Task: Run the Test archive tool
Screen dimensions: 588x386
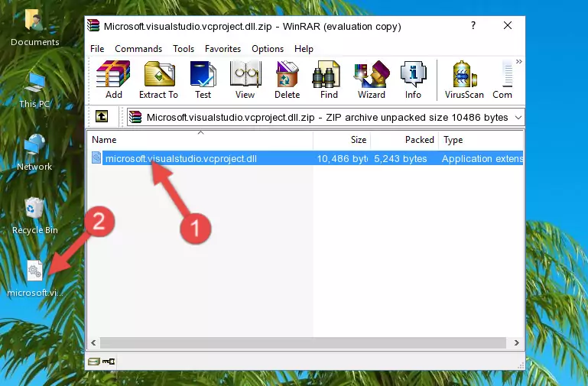Action: [x=203, y=79]
